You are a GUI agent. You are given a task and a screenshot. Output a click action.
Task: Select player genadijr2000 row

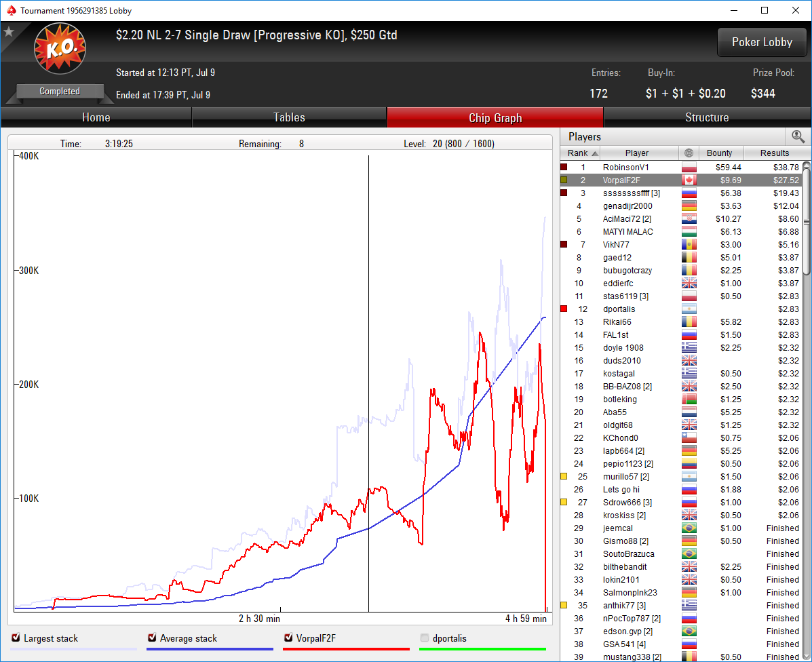tap(681, 206)
